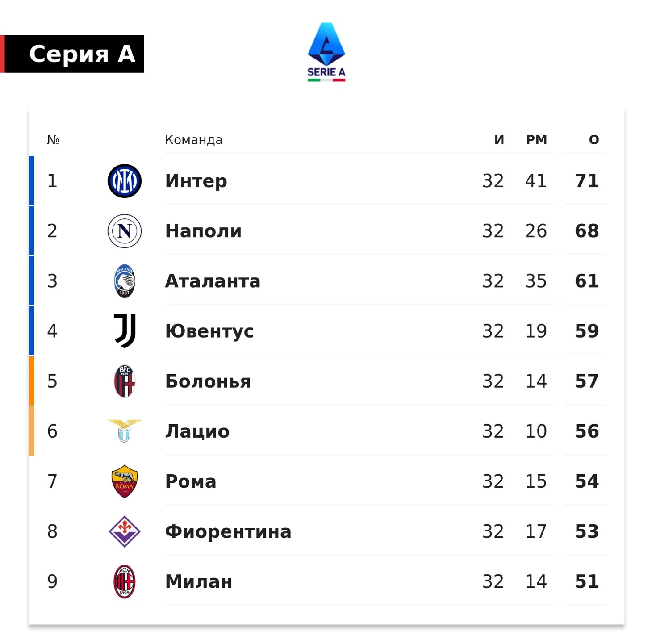
Task: Click the Bologna club crest
Action: coord(125,381)
